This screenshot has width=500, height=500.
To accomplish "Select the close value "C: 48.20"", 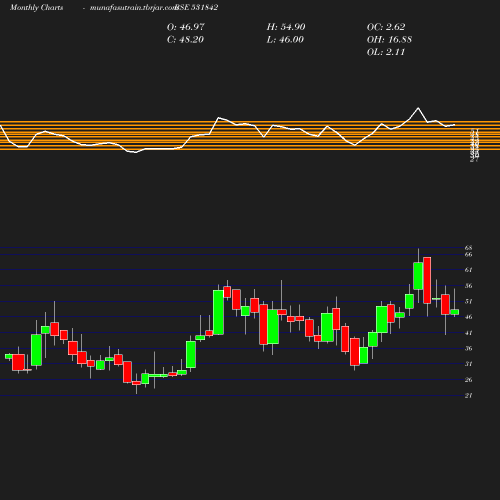I will pos(185,39).
